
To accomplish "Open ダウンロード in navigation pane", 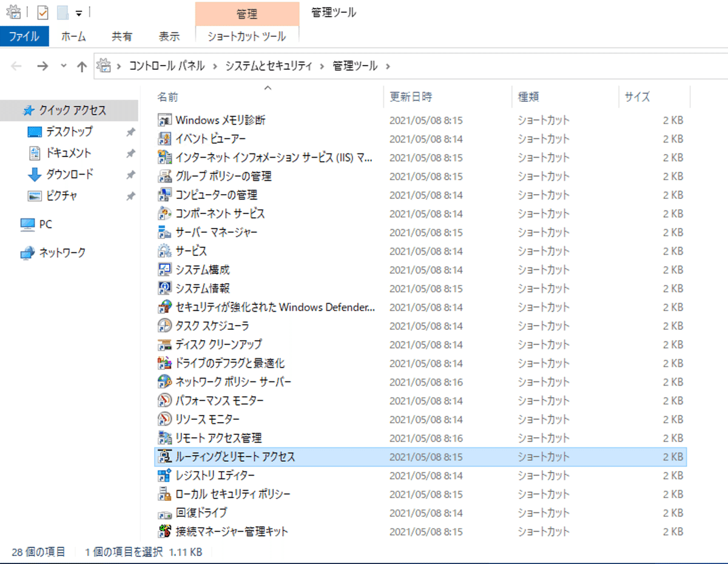I will pos(69,175).
